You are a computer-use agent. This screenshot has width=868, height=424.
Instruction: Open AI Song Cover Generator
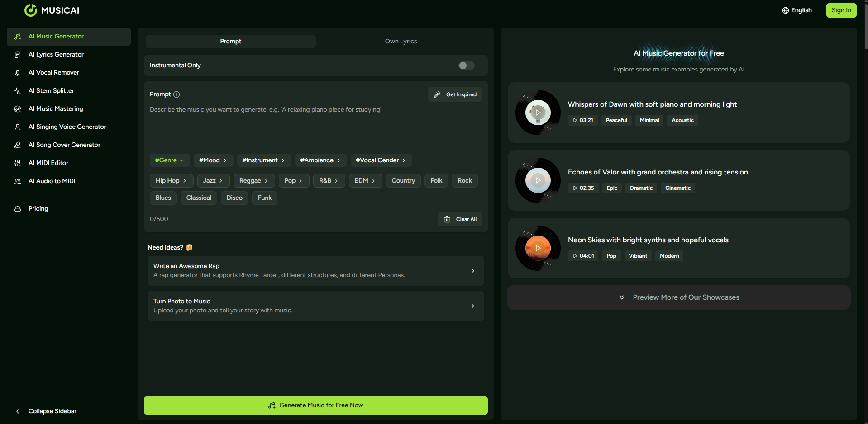click(x=64, y=145)
